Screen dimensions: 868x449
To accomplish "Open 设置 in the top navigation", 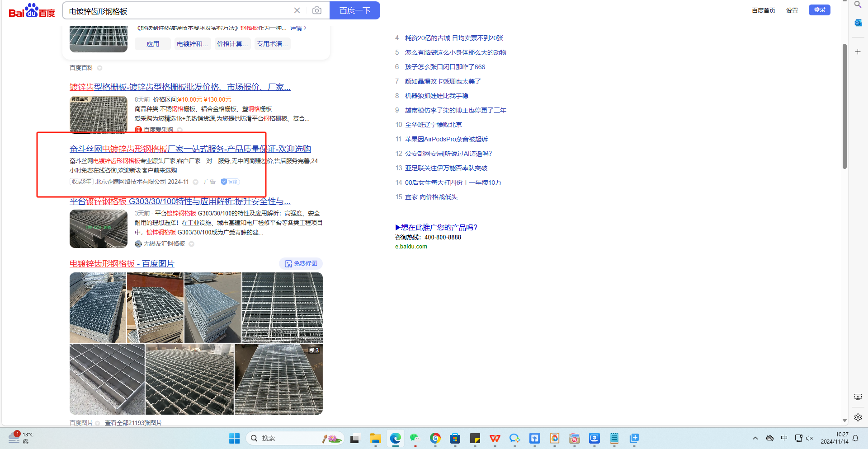I will 792,10.
